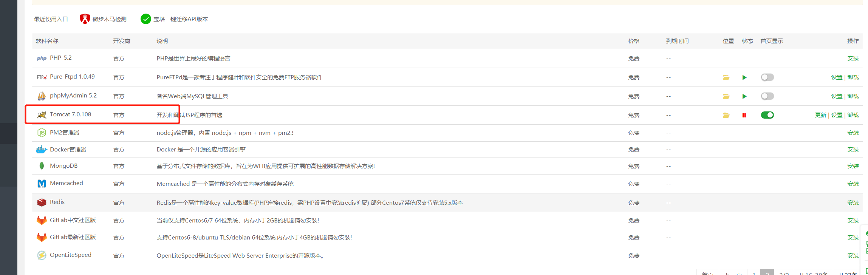Select the Docker管理器 name text
The width and height of the screenshot is (868, 275).
coord(68,149)
